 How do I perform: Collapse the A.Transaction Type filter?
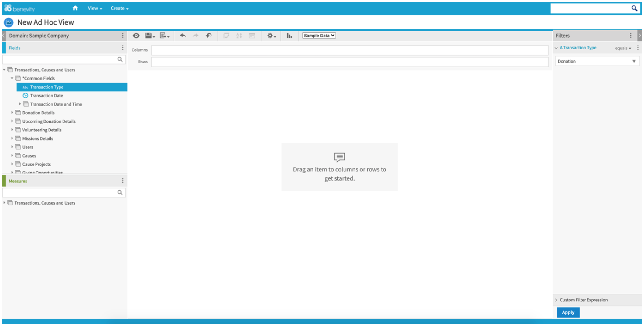pos(556,48)
